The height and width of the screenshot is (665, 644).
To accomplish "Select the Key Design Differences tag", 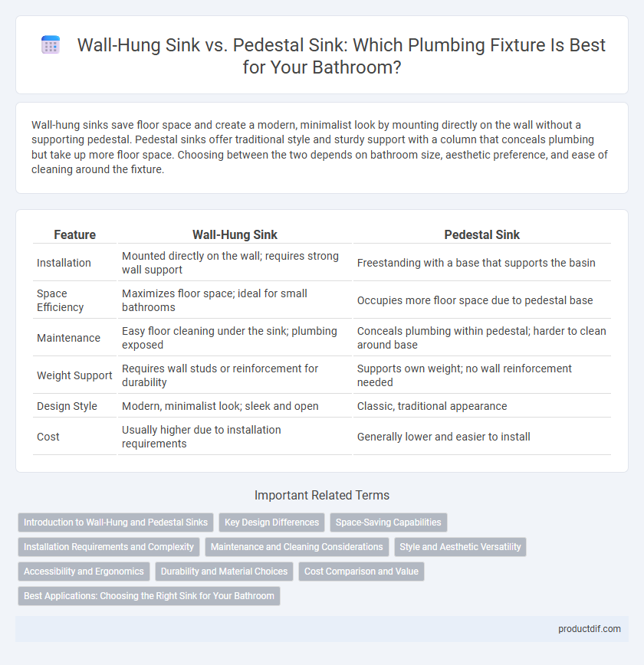I will (271, 522).
